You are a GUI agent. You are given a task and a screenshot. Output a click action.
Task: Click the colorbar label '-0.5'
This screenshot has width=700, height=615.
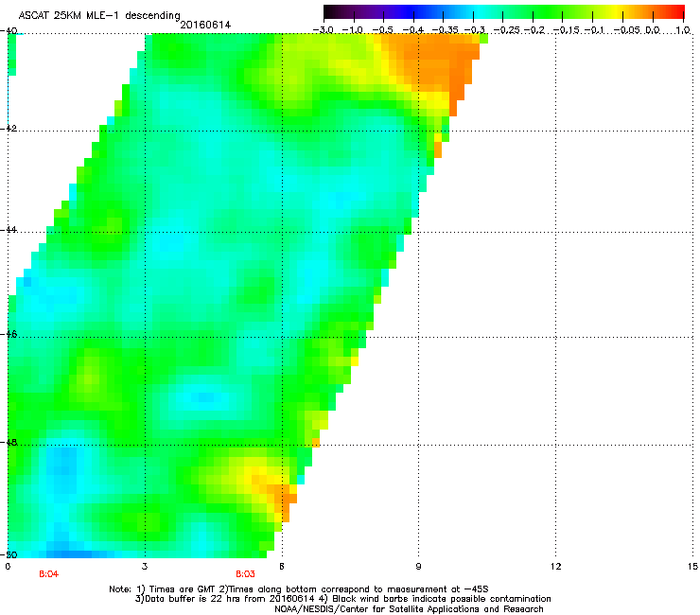pos(382,30)
